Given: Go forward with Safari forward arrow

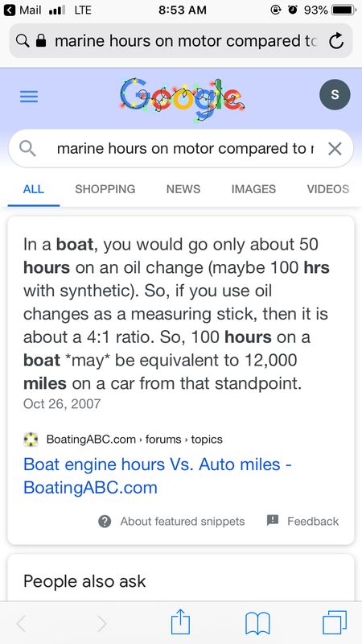Looking at the screenshot, I should 102,624.
